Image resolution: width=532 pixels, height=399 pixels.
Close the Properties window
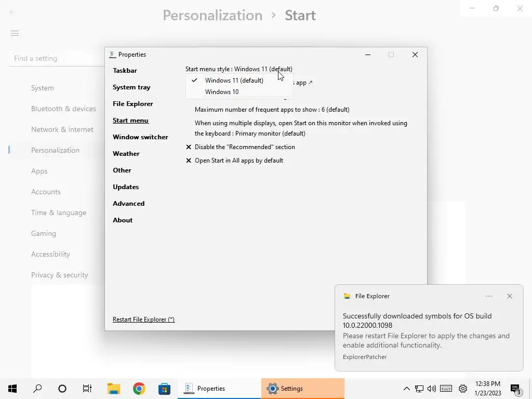415,55
